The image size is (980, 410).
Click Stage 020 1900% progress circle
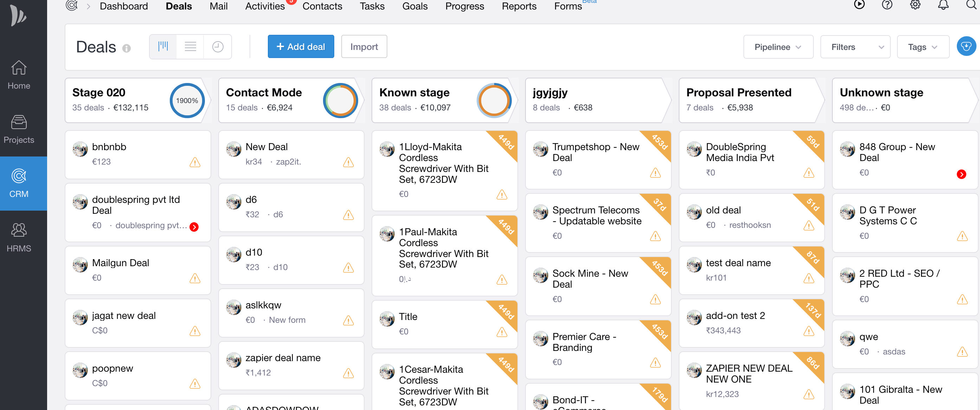pyautogui.click(x=187, y=101)
